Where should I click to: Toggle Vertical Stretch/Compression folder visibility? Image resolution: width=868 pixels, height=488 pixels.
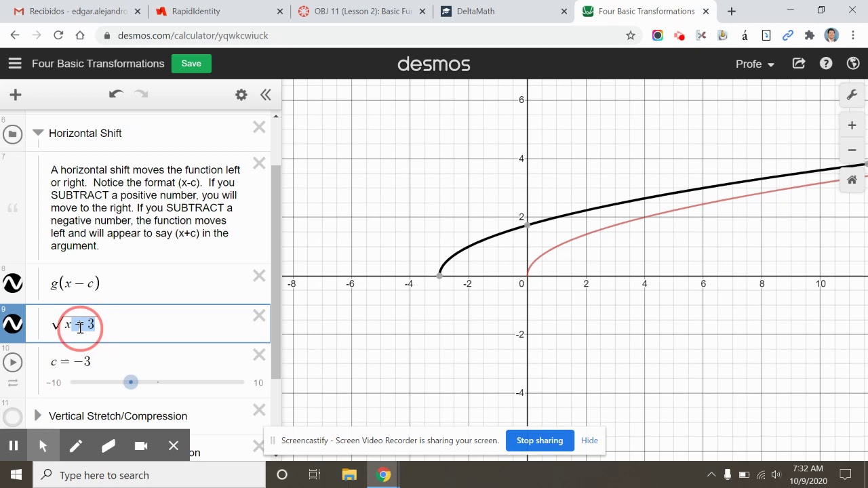(12, 417)
